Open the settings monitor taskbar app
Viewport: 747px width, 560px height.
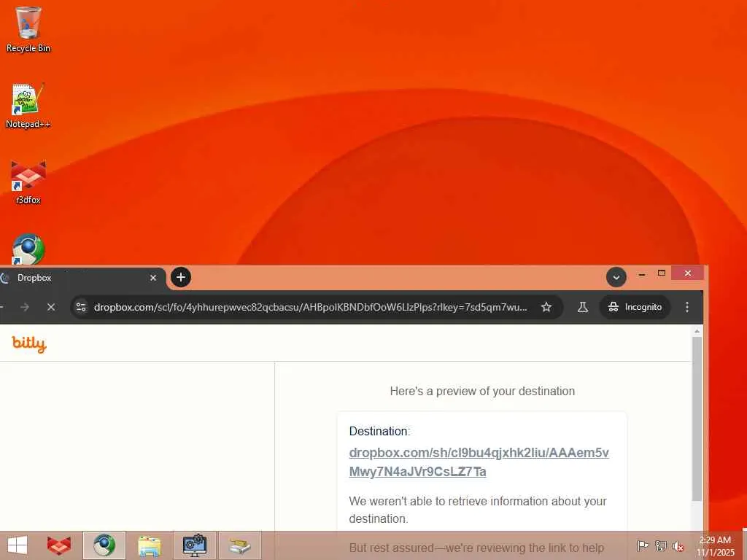coord(195,545)
